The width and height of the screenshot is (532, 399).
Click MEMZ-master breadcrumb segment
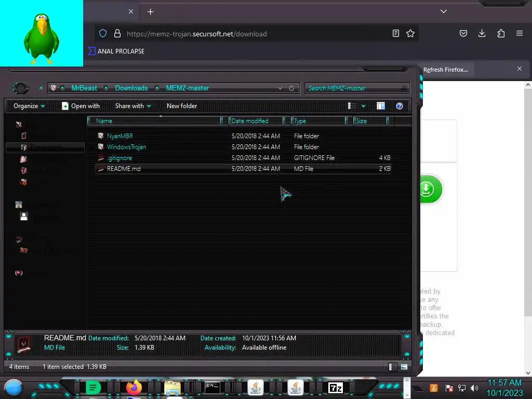(x=187, y=88)
